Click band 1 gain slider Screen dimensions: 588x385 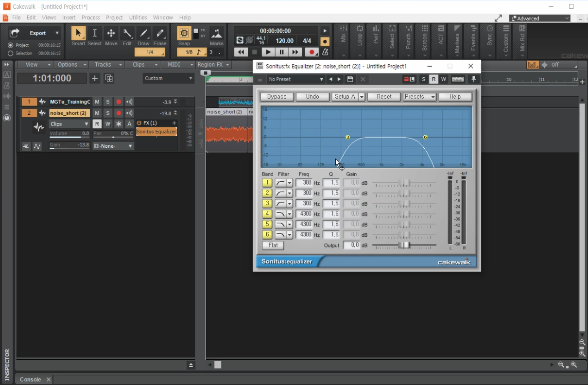point(404,183)
